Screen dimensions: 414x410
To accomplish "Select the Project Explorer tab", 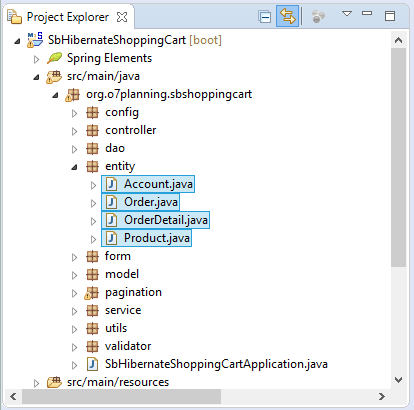I will tap(68, 17).
